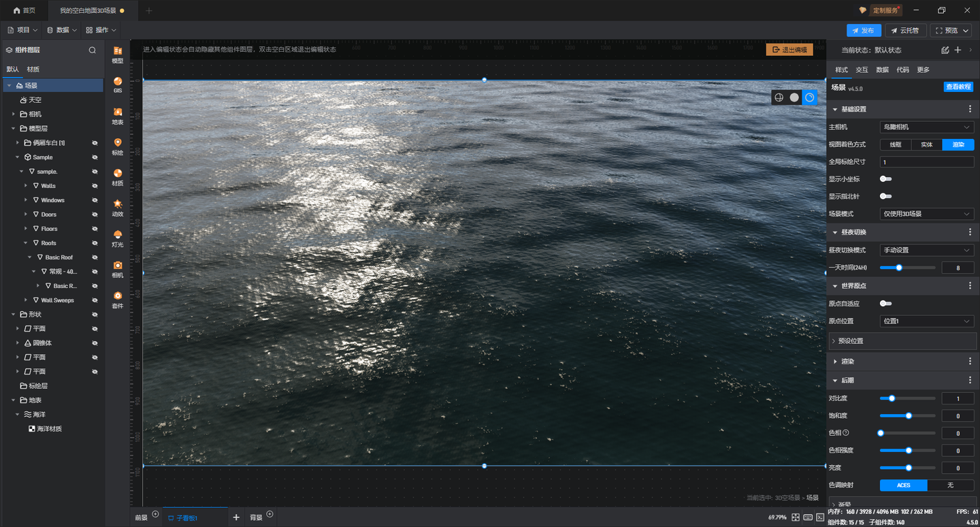Open the 数据 menu in the top toolbar
Image resolution: width=980 pixels, height=527 pixels.
[x=62, y=30]
